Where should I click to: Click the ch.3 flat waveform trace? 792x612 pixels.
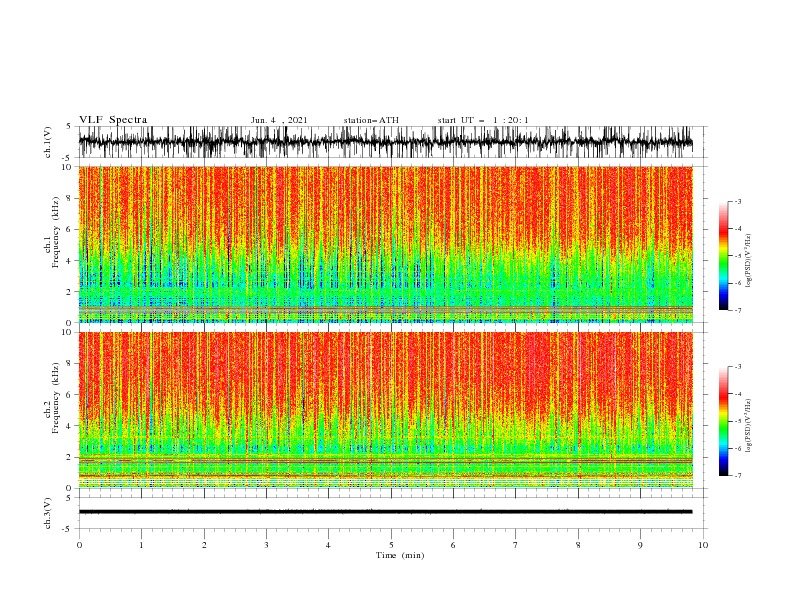(x=385, y=512)
